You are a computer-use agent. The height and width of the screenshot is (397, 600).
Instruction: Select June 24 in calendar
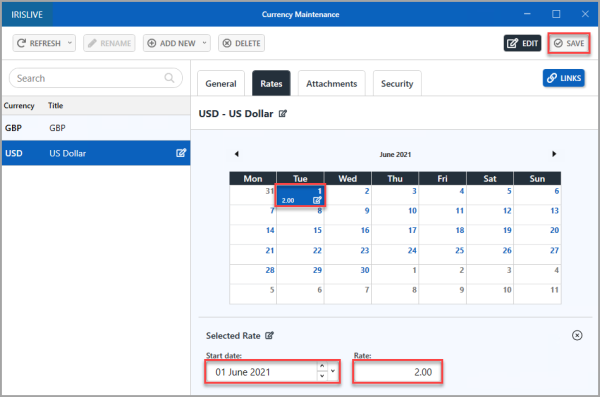(x=395, y=255)
